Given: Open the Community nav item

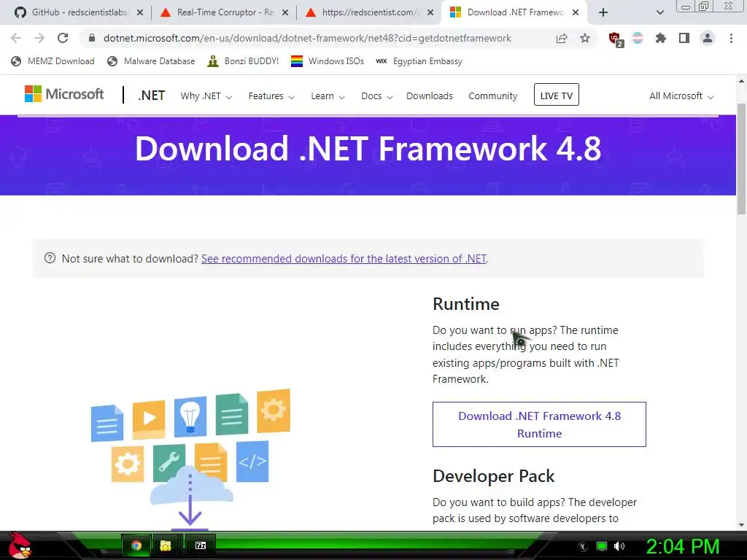Looking at the screenshot, I should 492,96.
